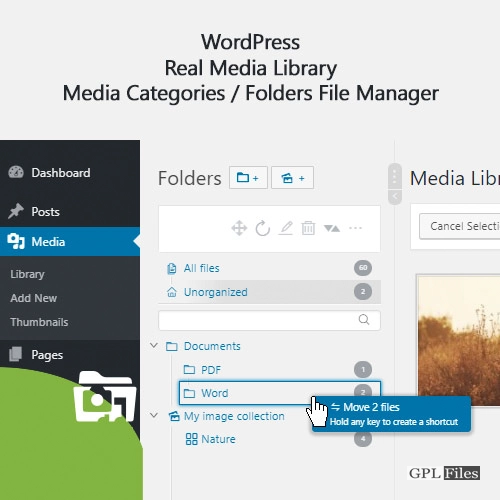Click the new folder button
The image size is (500, 500).
pyautogui.click(x=248, y=178)
